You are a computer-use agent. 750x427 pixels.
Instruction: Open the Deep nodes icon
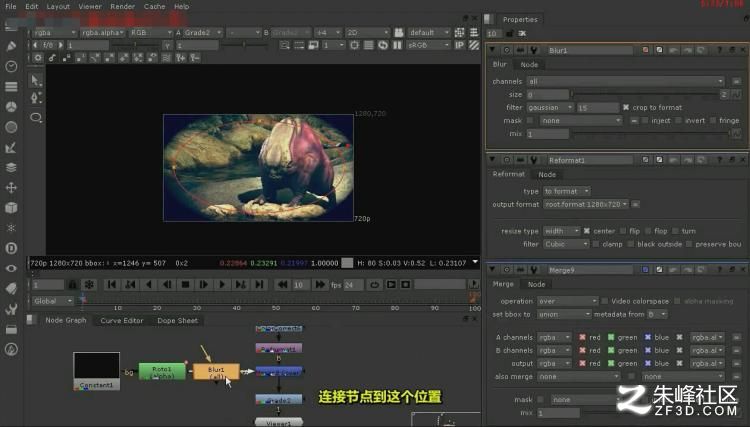pyautogui.click(x=11, y=248)
